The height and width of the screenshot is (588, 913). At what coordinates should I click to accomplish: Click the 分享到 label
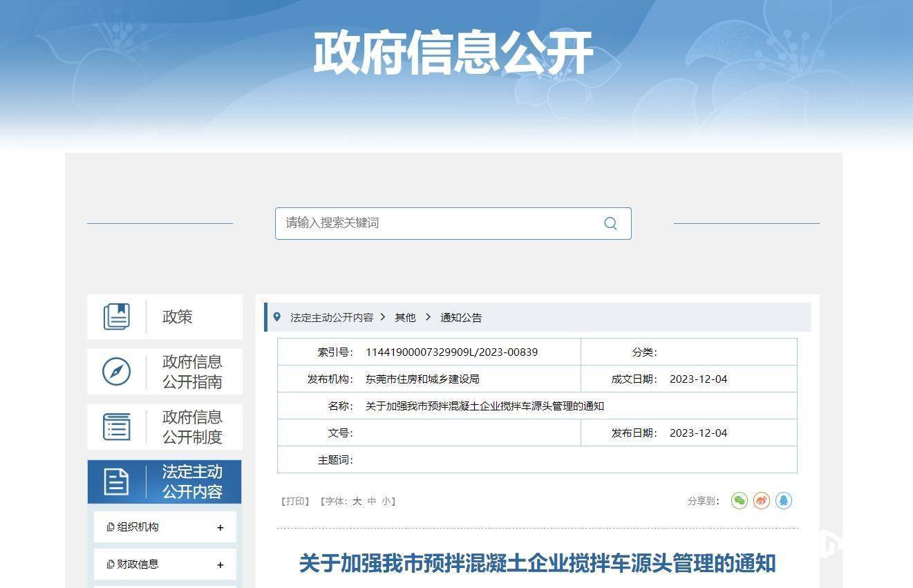pyautogui.click(x=704, y=501)
